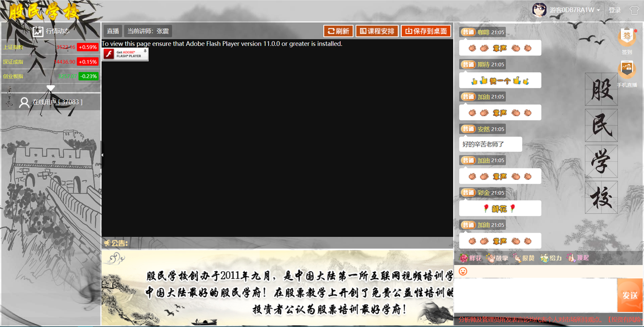
Task: Click the 很赞 thumbs-up reaction
Action: pos(524,258)
